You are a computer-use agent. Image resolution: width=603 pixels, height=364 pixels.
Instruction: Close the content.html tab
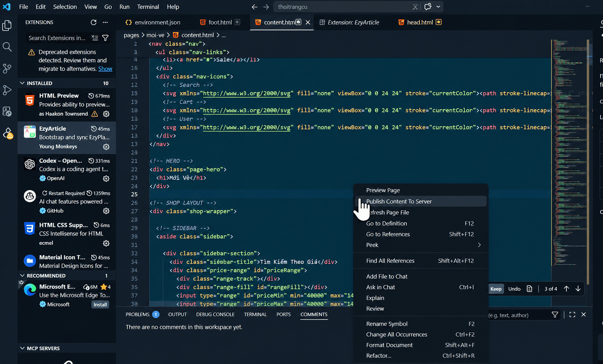[308, 22]
